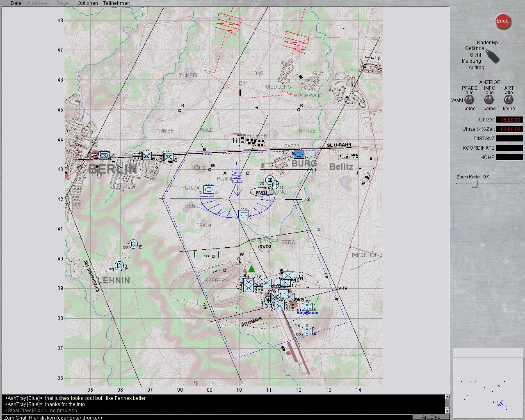Click the VRV phase line label
Viewport: 525px width, 420px height.
[x=343, y=288]
